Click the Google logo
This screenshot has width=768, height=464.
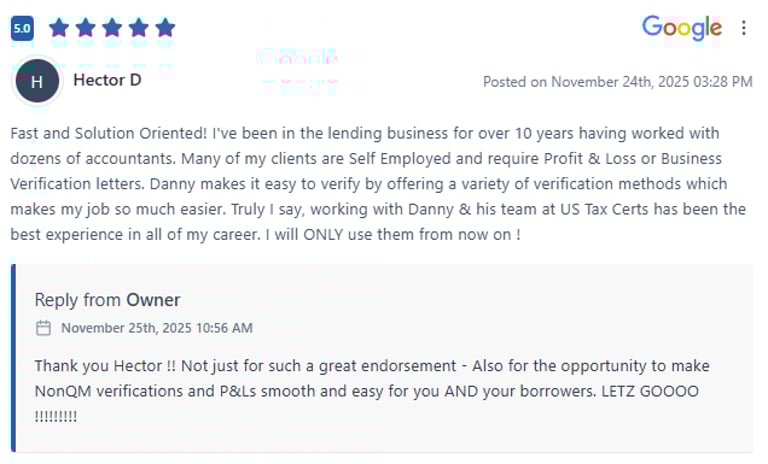pyautogui.click(x=682, y=28)
